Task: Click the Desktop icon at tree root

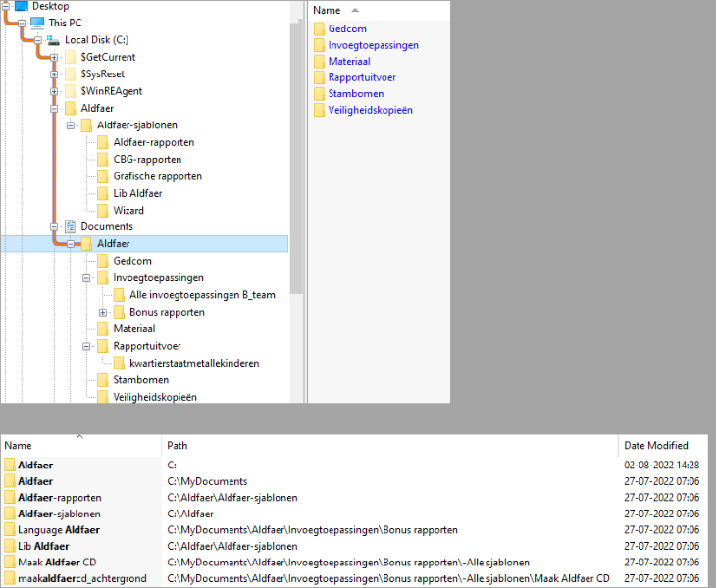Action: click(x=22, y=6)
